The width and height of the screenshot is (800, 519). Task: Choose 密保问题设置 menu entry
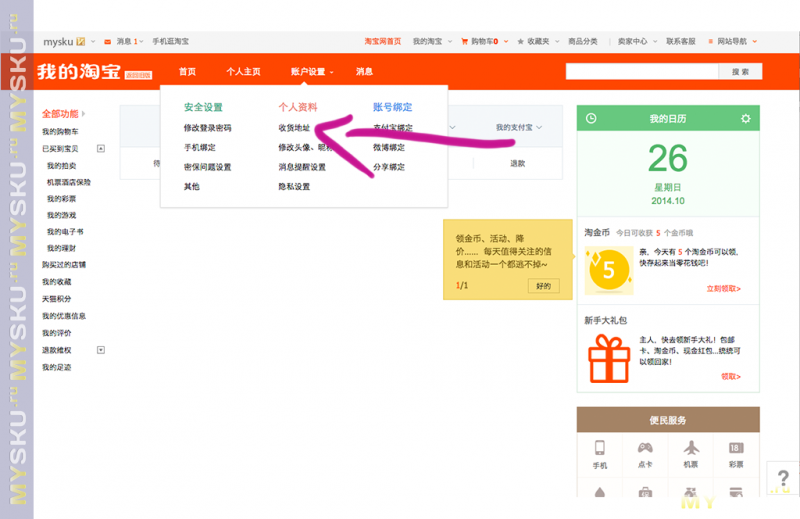pyautogui.click(x=207, y=167)
